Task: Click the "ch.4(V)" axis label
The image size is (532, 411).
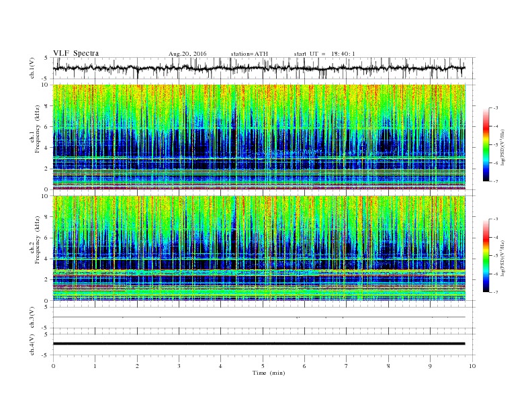Action: pyautogui.click(x=32, y=345)
